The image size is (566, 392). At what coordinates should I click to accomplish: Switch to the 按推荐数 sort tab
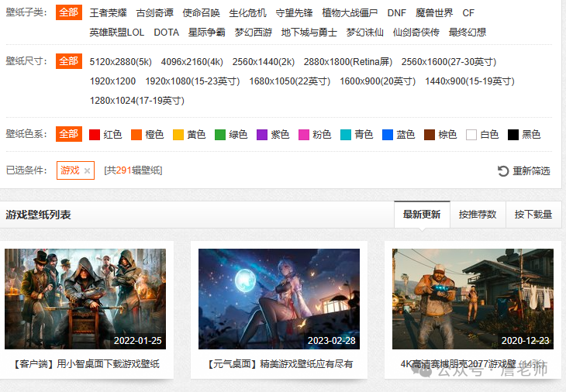478,215
